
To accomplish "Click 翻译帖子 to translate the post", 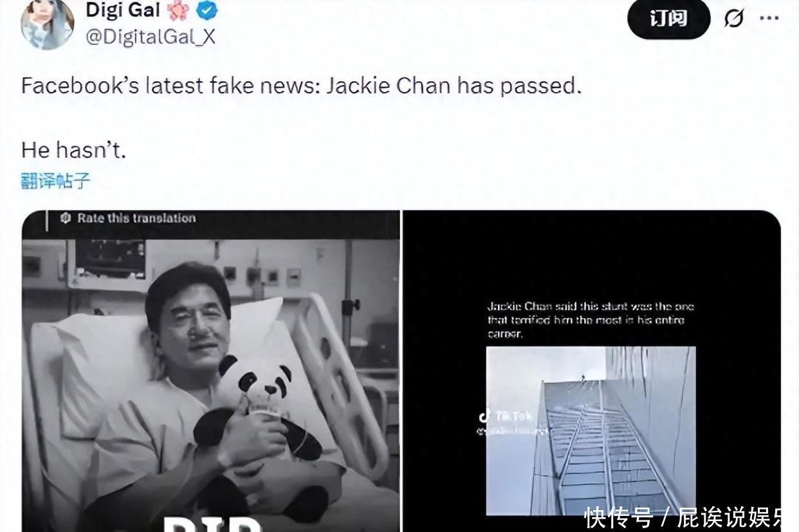I will click(55, 181).
